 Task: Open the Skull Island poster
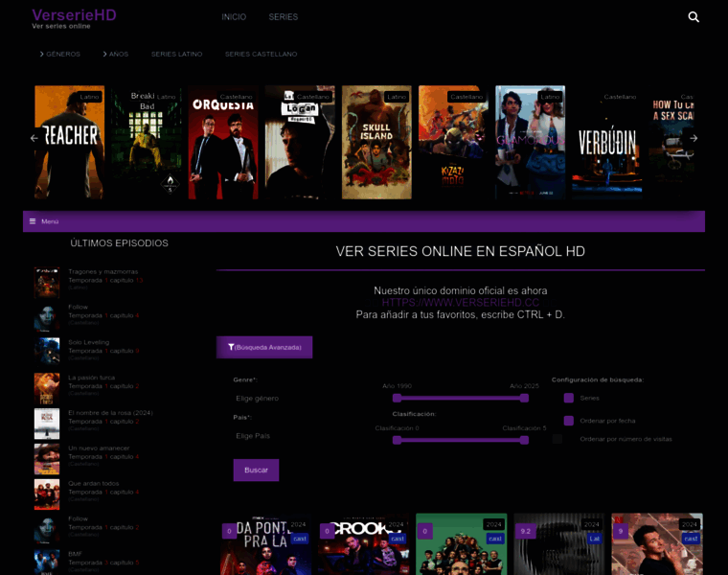pyautogui.click(x=376, y=142)
